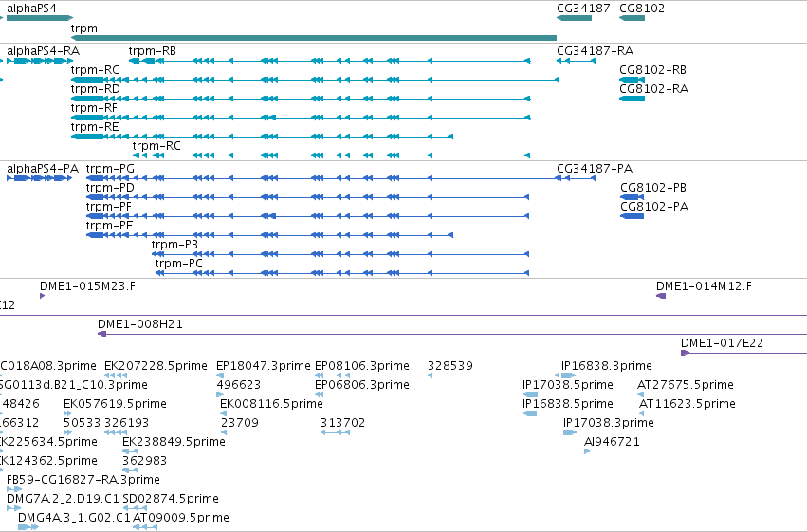Select the EK238849.5prime EST label
The width and height of the screenshot is (807, 532).
(x=174, y=443)
